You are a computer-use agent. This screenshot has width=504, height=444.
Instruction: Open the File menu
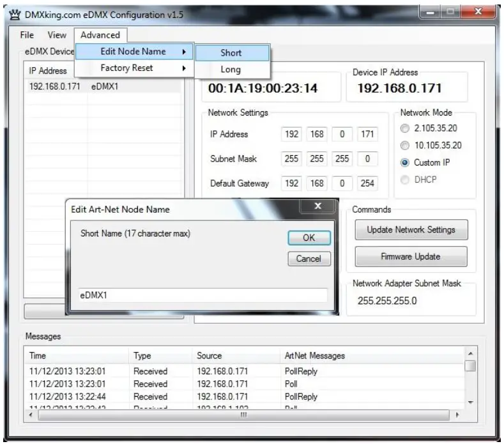point(26,35)
